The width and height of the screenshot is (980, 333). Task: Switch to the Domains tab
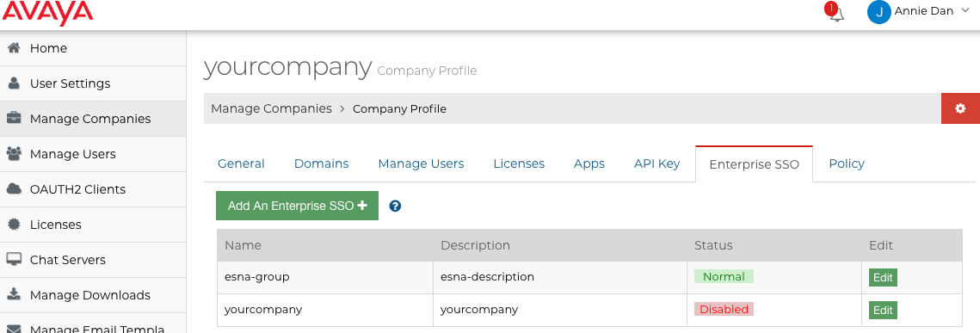pos(321,163)
